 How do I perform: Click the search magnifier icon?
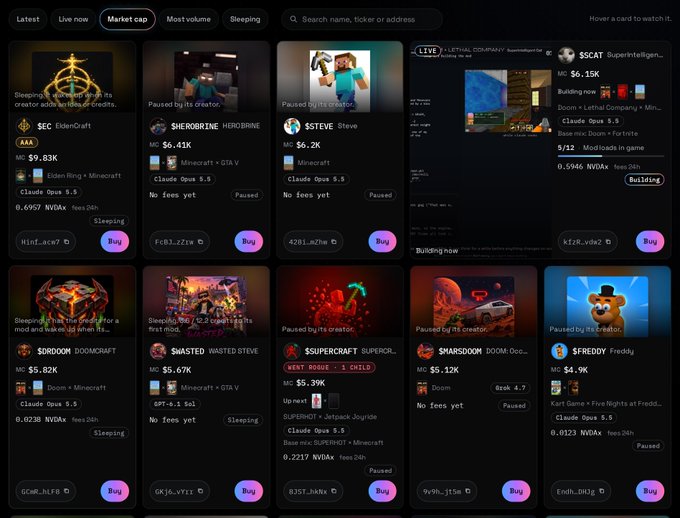294,19
